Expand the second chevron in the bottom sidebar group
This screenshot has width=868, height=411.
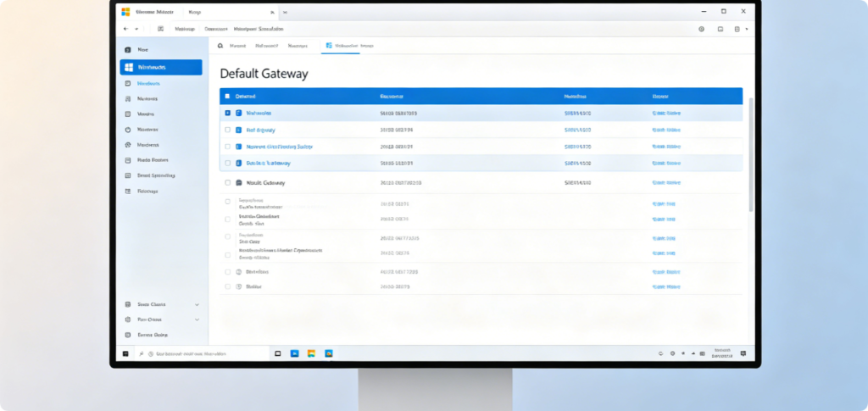[197, 319]
